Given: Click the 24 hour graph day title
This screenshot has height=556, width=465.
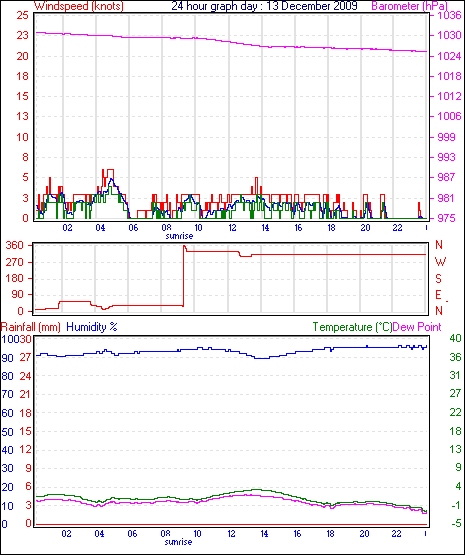Looking at the screenshot, I should point(265,6).
